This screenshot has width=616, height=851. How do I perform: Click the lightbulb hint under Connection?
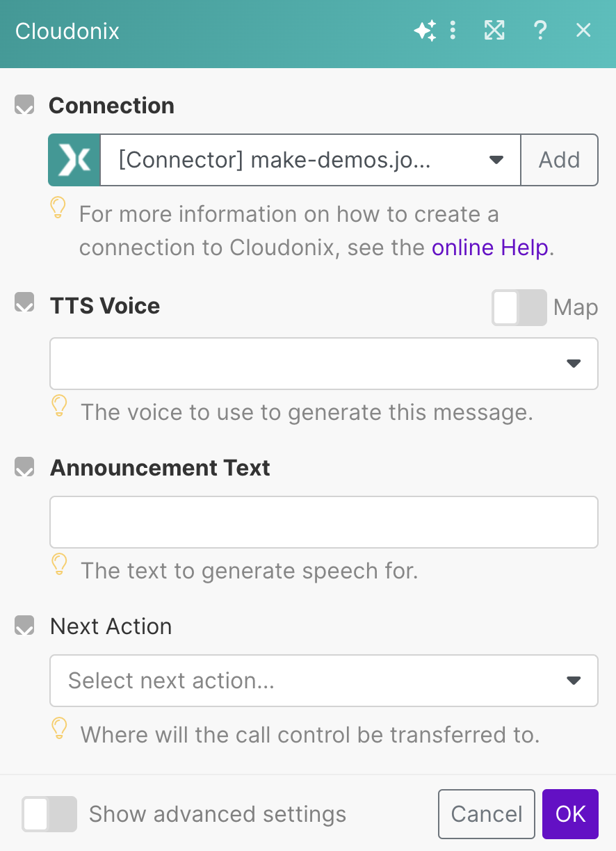coord(59,208)
